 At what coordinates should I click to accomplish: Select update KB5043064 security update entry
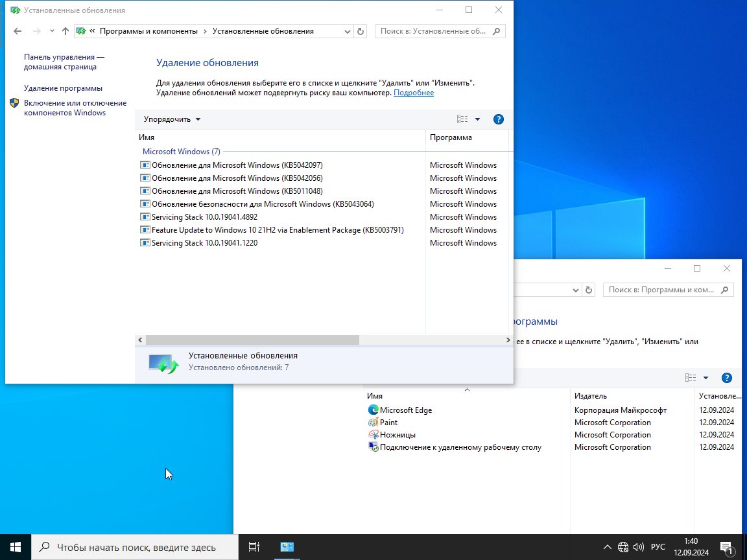[x=263, y=204]
